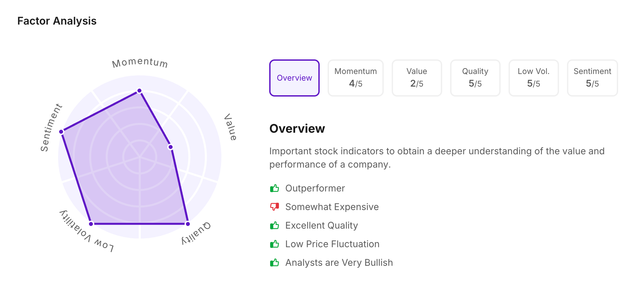Switch to the Value 2/5 tab
Image resolution: width=644 pixels, height=292 pixels.
click(417, 78)
